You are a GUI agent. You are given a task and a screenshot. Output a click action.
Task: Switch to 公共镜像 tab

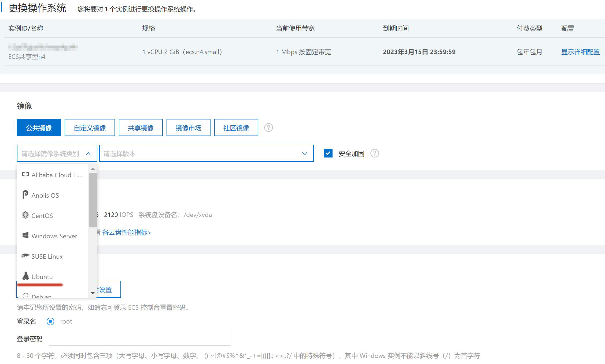39,128
